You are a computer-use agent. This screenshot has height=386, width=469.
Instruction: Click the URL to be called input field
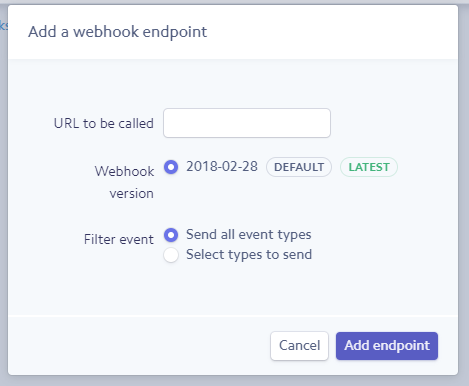point(247,123)
